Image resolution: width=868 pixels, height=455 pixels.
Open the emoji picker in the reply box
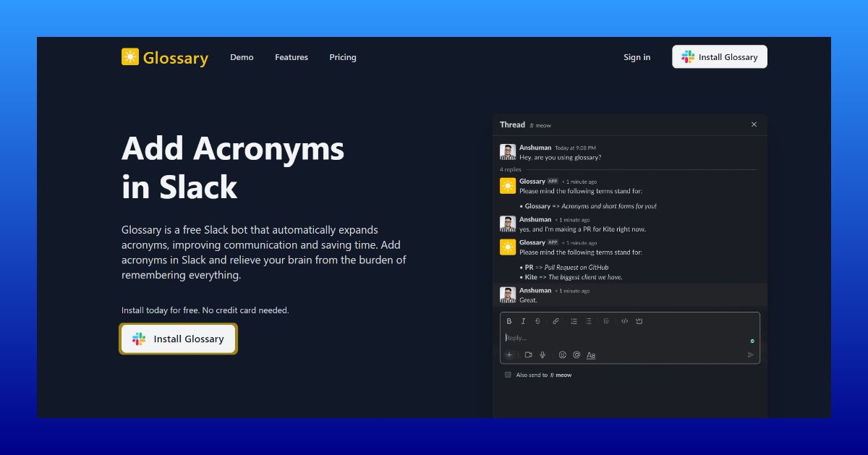(x=563, y=354)
